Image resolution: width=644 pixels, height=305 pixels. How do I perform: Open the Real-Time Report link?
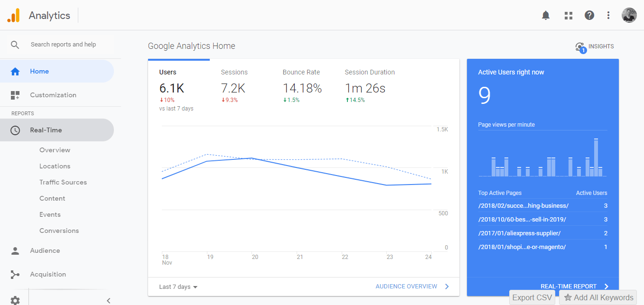click(569, 287)
